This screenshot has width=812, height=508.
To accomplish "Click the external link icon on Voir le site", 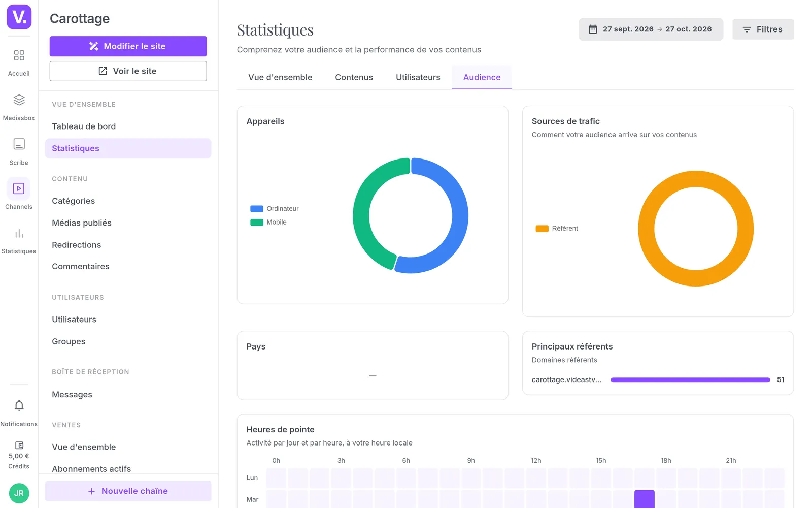I will coord(103,71).
